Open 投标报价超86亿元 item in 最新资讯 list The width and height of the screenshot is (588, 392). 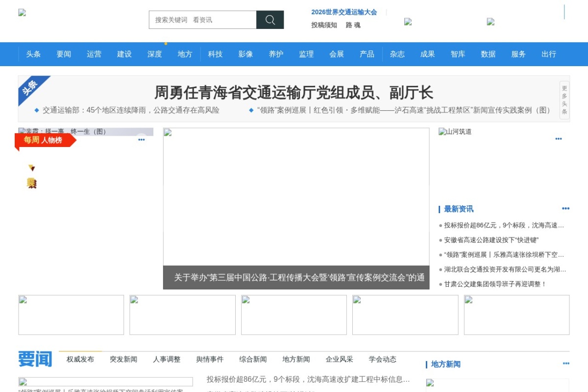[x=504, y=225]
